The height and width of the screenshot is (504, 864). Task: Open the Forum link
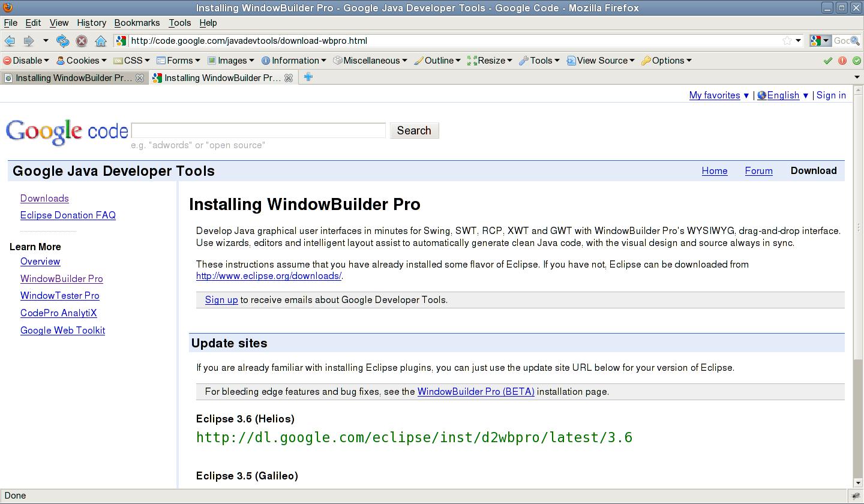click(759, 170)
